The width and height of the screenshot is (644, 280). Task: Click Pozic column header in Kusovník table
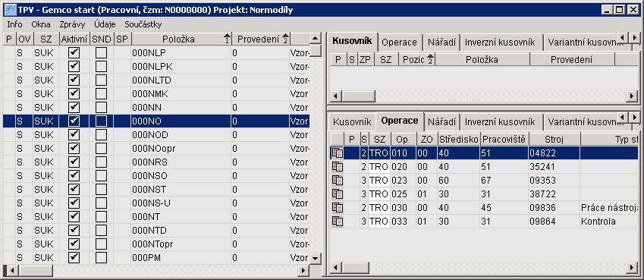tap(416, 60)
